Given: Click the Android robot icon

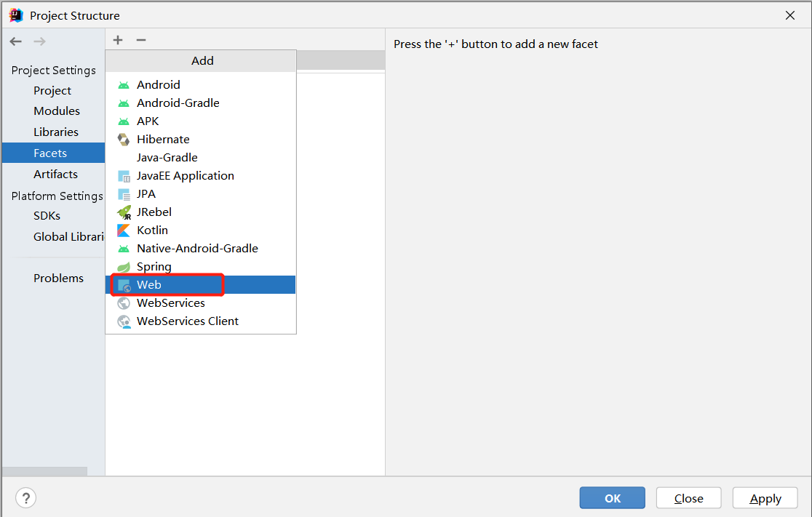Looking at the screenshot, I should click(x=124, y=85).
